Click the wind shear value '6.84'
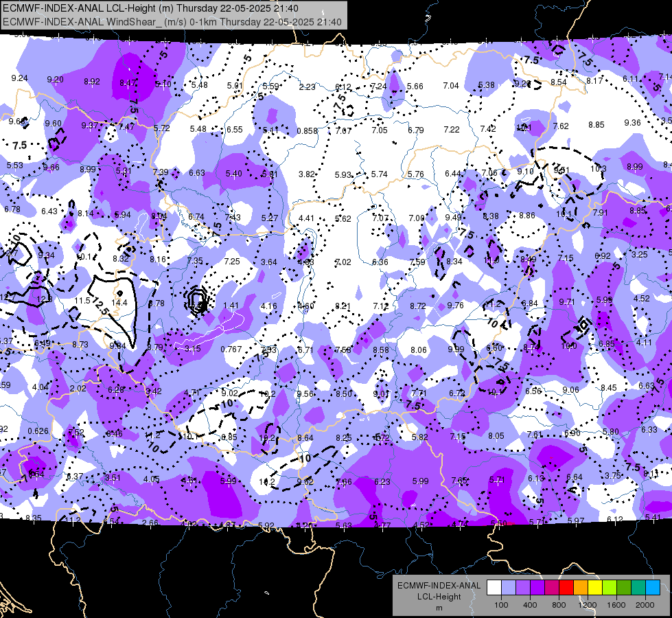The height and width of the screenshot is (618, 672). pyautogui.click(x=530, y=304)
